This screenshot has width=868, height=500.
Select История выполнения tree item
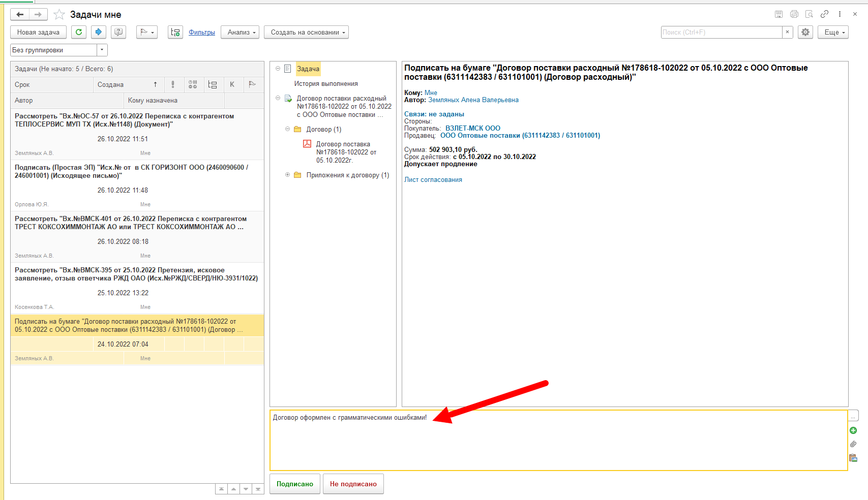click(x=326, y=84)
